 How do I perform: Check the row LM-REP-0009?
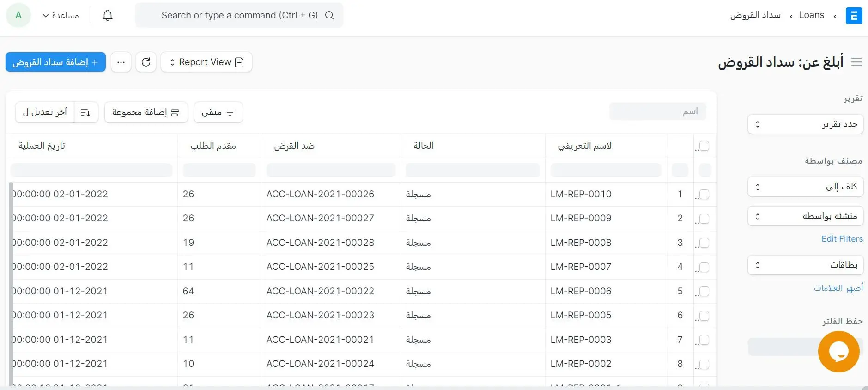(704, 219)
